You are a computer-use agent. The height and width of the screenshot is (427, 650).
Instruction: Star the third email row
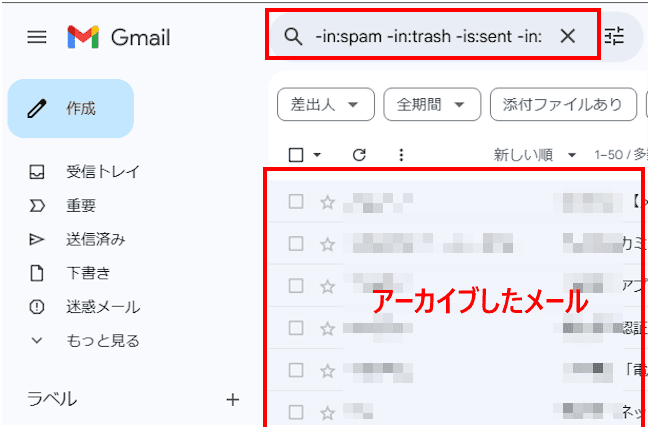tap(327, 286)
